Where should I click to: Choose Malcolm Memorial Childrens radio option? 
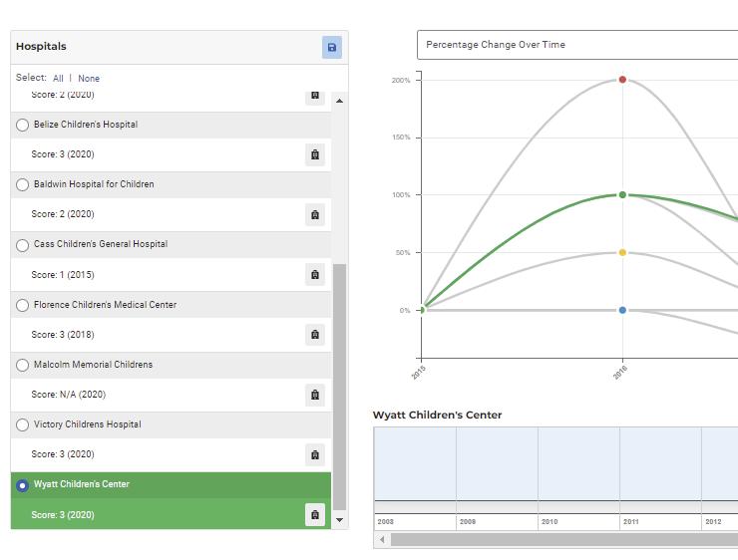(22, 365)
